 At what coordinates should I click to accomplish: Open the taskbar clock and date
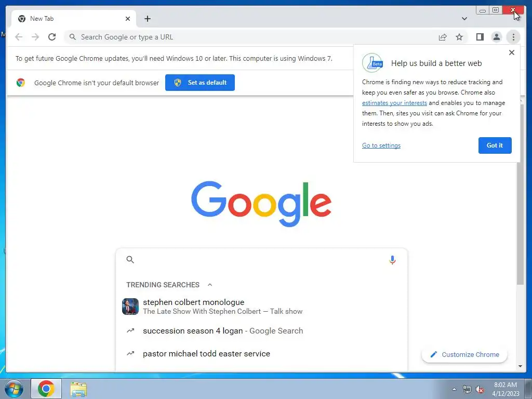coord(506,389)
